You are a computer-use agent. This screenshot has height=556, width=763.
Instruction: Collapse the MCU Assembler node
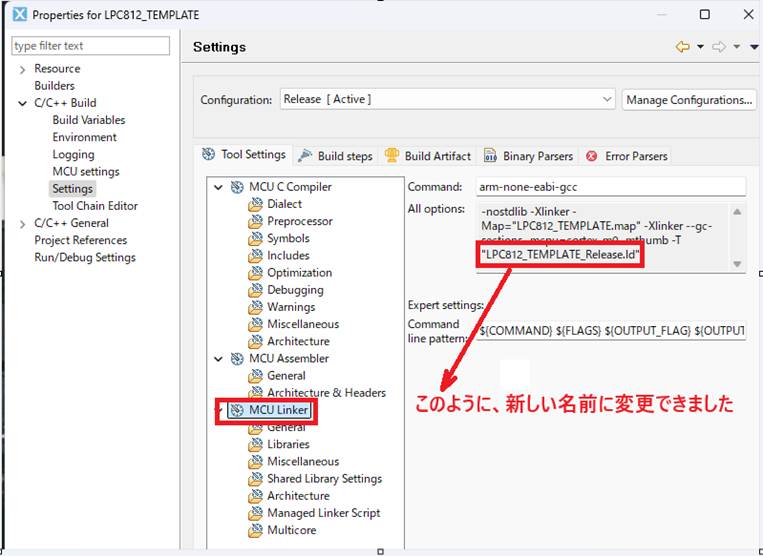[x=219, y=358]
